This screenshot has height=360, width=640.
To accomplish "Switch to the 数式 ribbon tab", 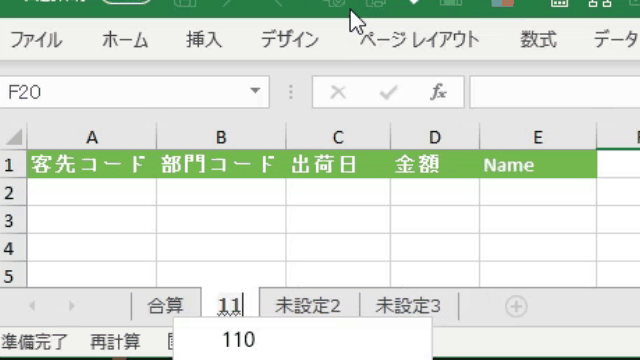I will [538, 40].
